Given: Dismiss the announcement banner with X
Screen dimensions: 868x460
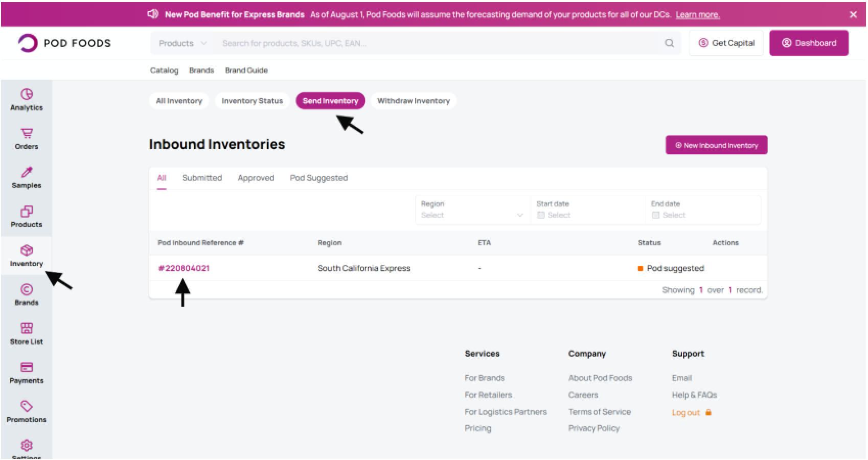Looking at the screenshot, I should [853, 15].
